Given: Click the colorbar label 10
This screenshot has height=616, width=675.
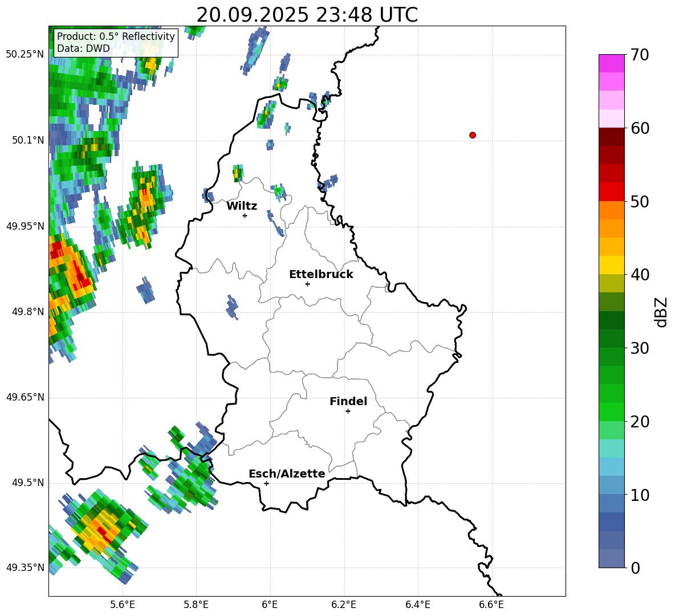Looking at the screenshot, I should pos(640,495).
